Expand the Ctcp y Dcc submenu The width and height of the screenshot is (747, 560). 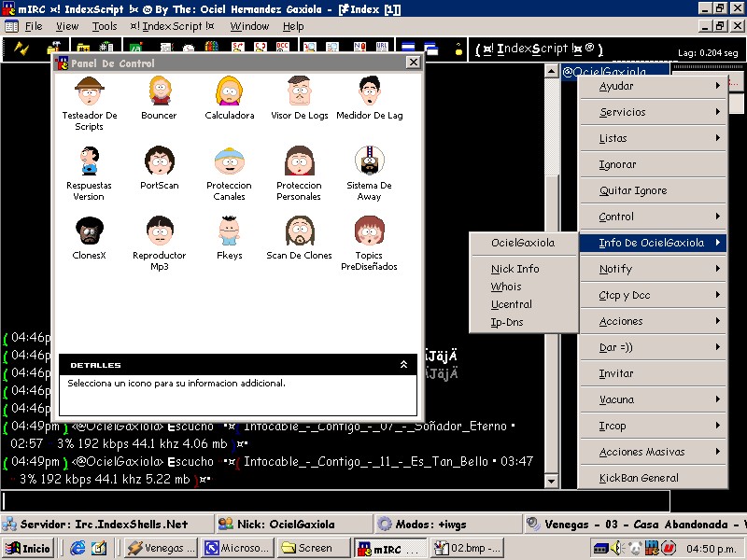654,295
